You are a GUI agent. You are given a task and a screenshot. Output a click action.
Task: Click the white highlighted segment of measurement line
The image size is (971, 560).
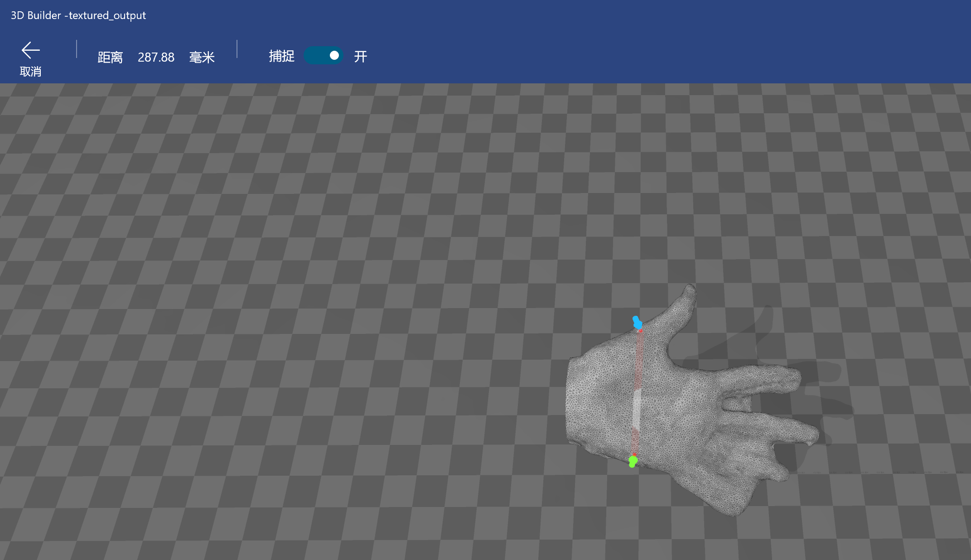637,410
